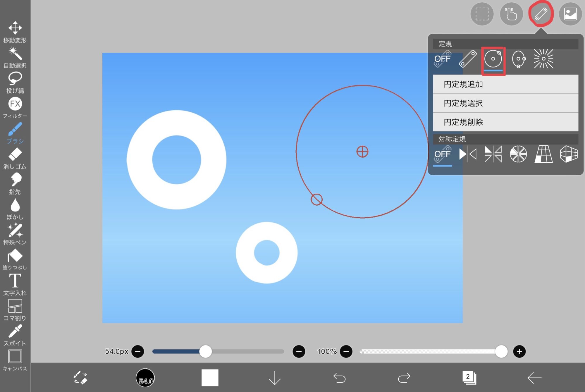Increase brush size with plus button
Image resolution: width=585 pixels, height=392 pixels.
click(299, 351)
